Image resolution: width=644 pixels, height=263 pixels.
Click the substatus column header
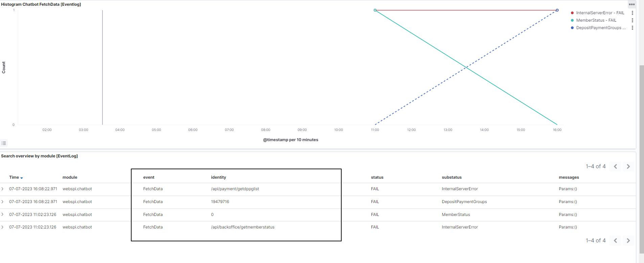click(452, 177)
